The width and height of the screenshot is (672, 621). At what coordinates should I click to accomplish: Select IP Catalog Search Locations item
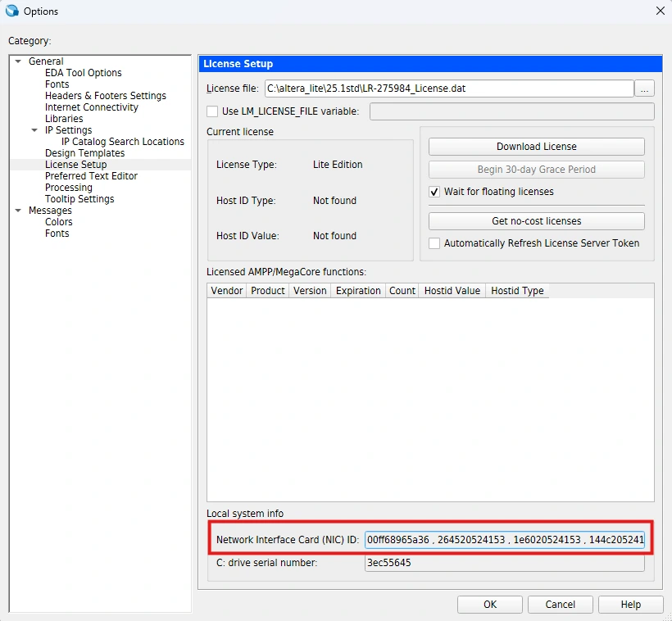[x=122, y=142]
